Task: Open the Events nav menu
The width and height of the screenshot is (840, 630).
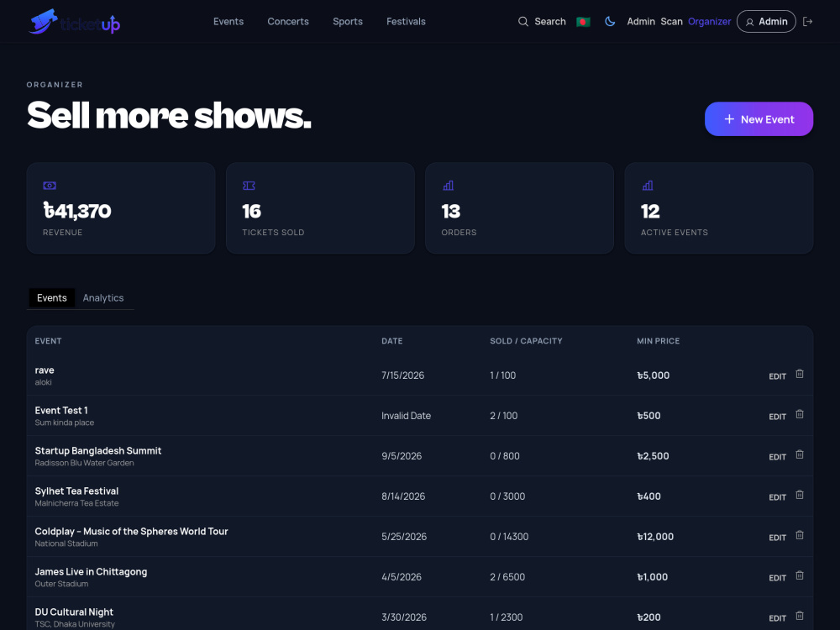Action: pos(228,22)
